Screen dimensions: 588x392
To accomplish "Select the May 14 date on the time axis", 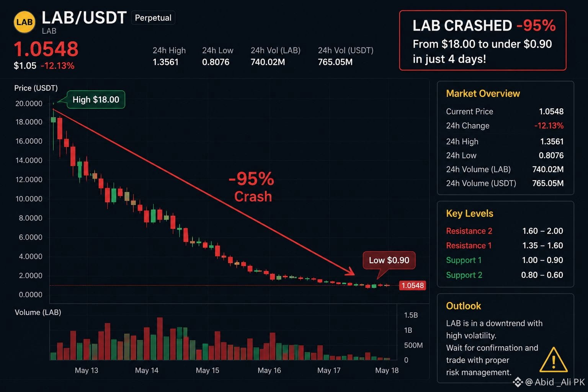I will (x=147, y=371).
